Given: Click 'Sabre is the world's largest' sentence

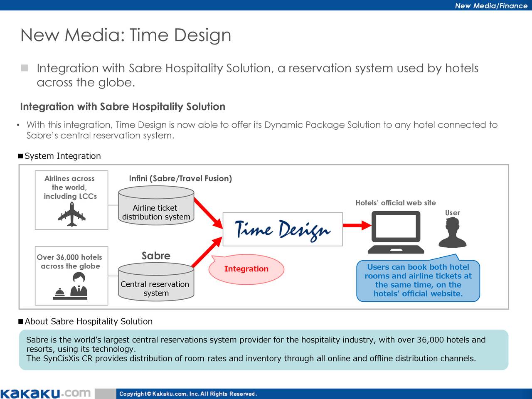Looking at the screenshot, I should pyautogui.click(x=256, y=344).
